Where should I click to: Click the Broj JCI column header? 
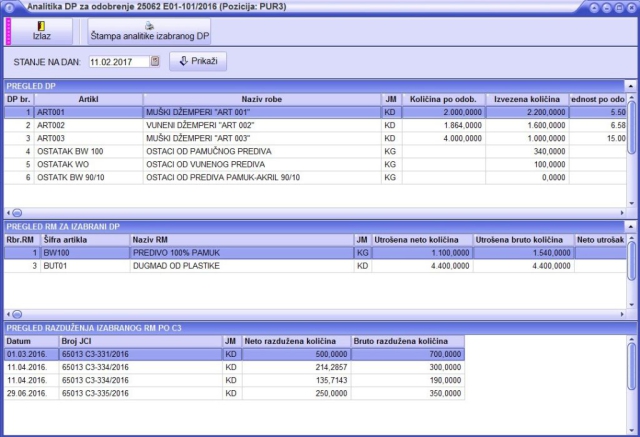click(x=140, y=341)
